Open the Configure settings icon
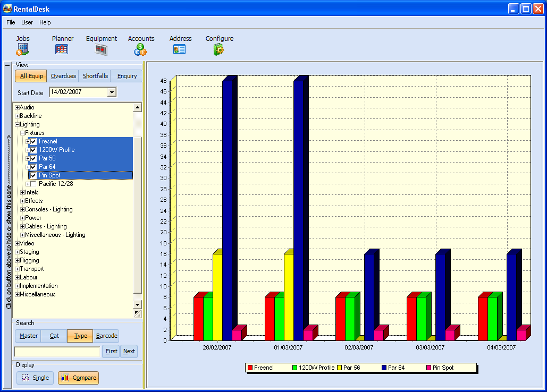The image size is (547, 392). pyautogui.click(x=219, y=49)
